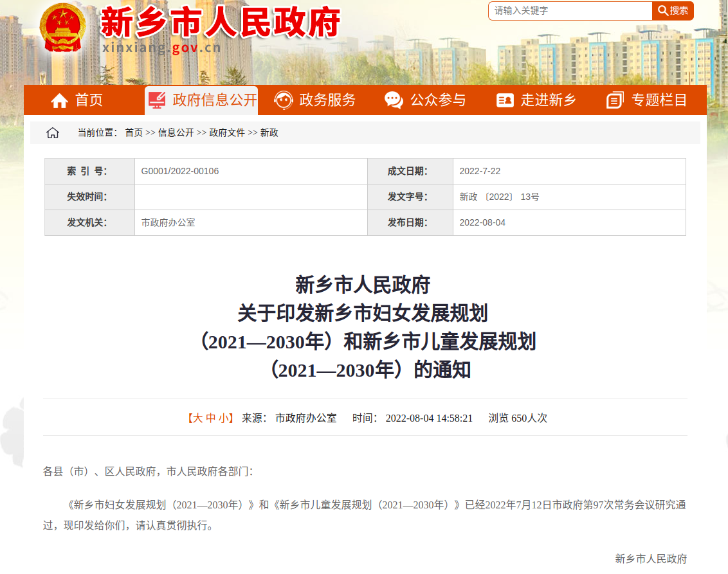Click the 搜索 search button
Viewport: 728px width, 574px height.
coord(673,11)
